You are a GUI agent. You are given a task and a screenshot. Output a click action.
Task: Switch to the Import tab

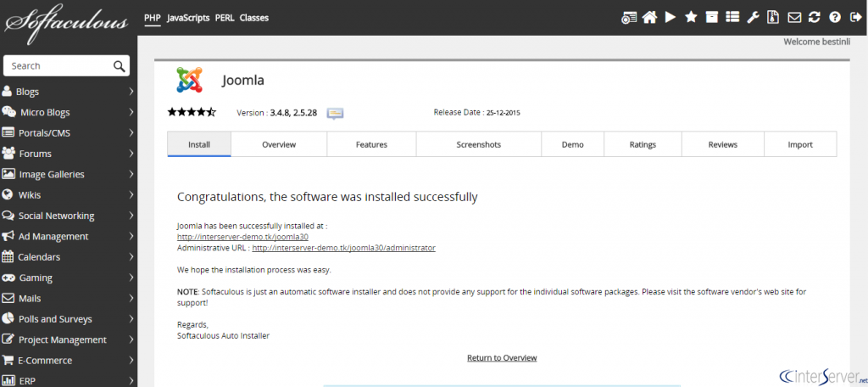click(800, 144)
